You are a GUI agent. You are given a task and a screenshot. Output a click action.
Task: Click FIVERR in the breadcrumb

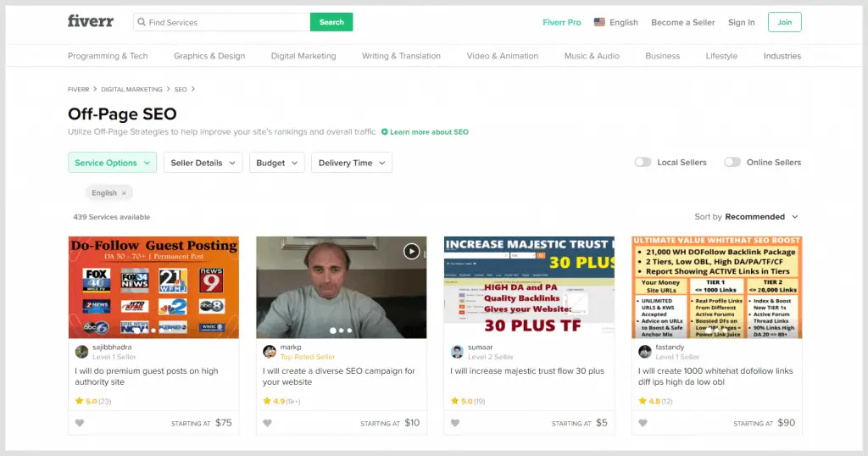[78, 89]
